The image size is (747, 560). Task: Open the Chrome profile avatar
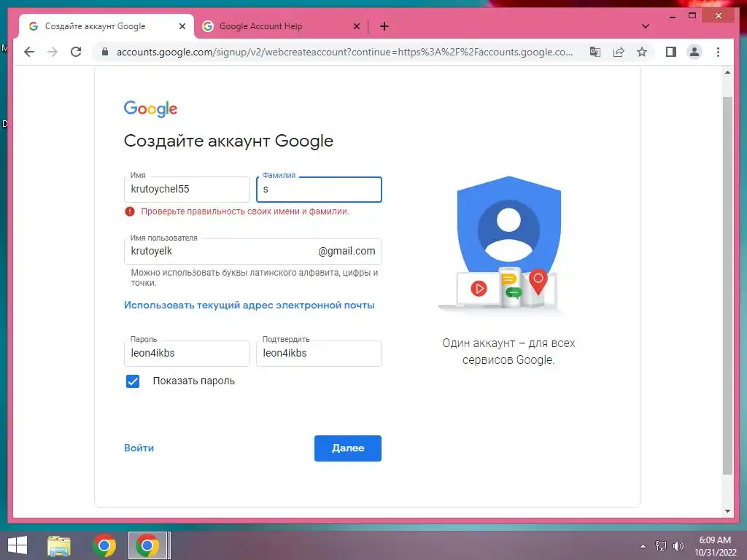(694, 52)
